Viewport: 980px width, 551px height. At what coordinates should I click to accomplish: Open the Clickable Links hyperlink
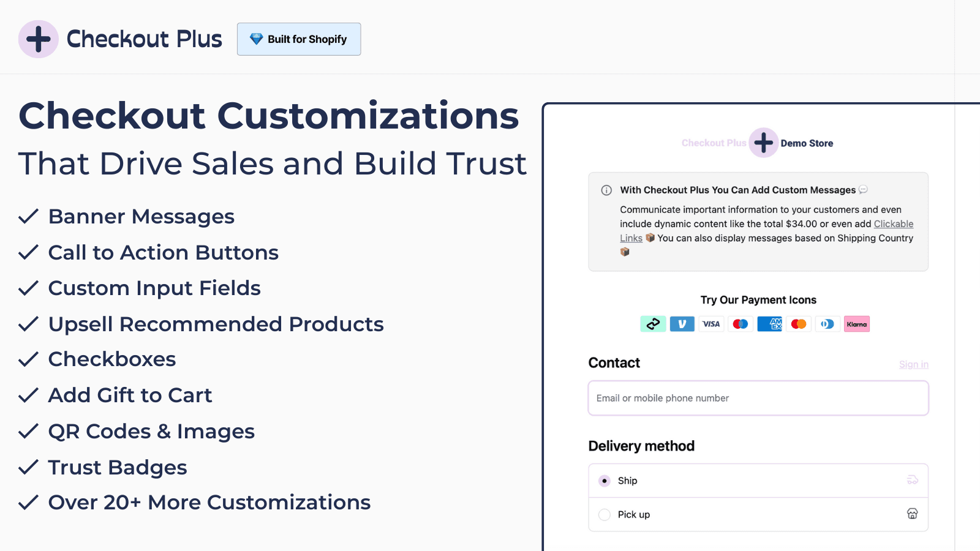(893, 223)
